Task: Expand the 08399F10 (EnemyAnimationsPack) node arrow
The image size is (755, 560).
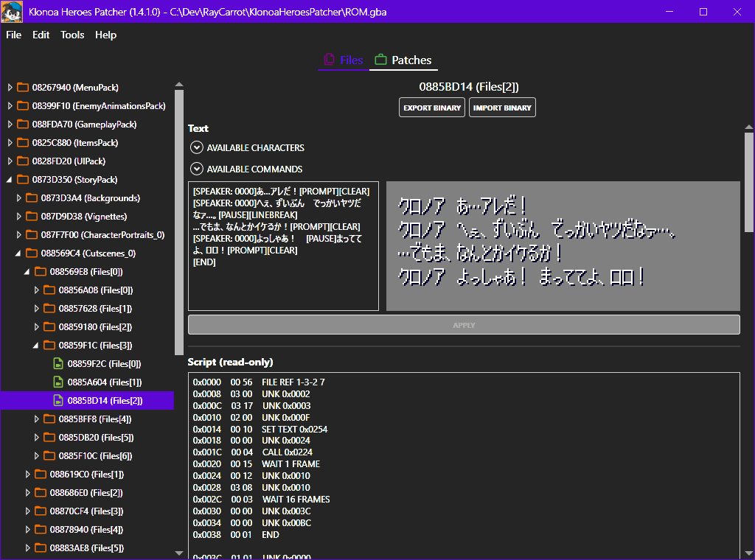Action: coord(10,105)
